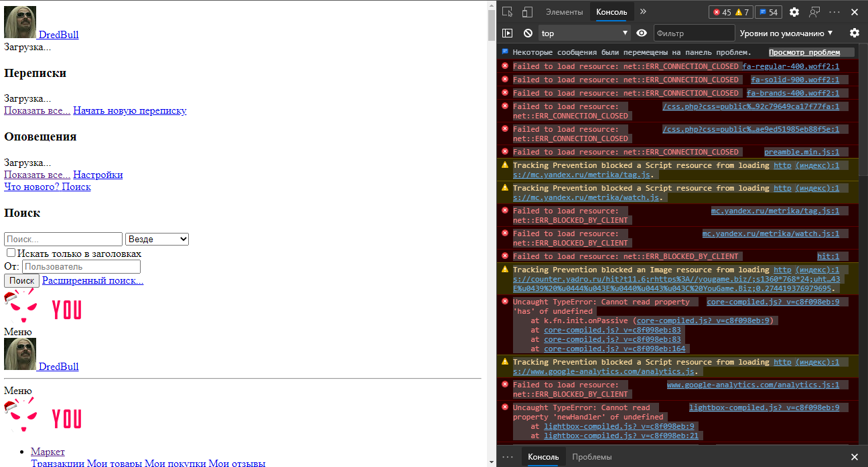Viewport: 868px width, 467px height.
Task: Open the 'top' frame context dropdown
Action: point(583,32)
